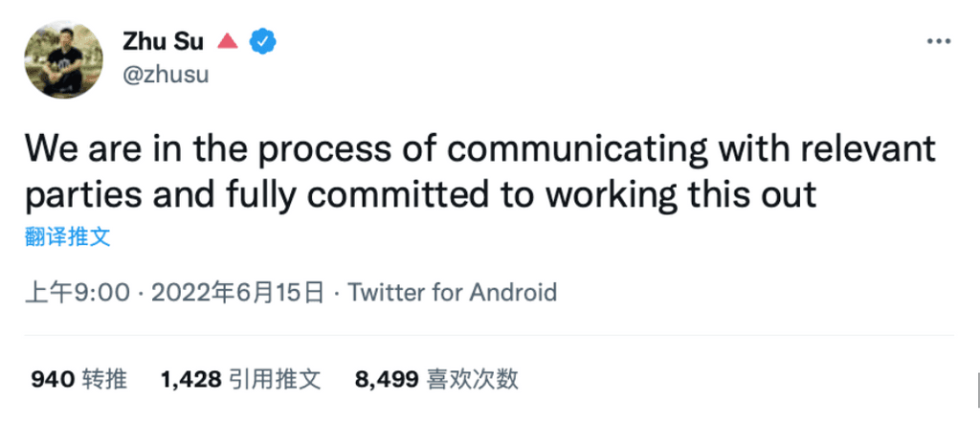This screenshot has width=980, height=422.
Task: Click the 1,428 quote count number
Action: pos(190,379)
